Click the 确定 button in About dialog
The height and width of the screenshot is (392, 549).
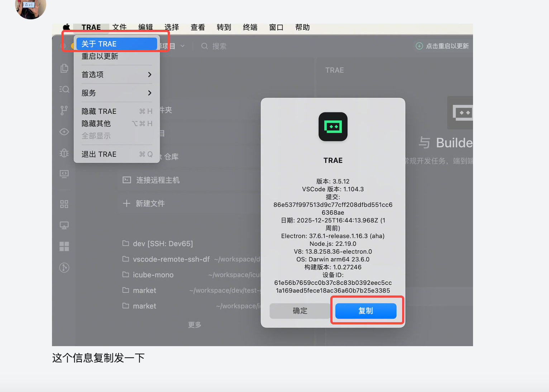pyautogui.click(x=300, y=311)
